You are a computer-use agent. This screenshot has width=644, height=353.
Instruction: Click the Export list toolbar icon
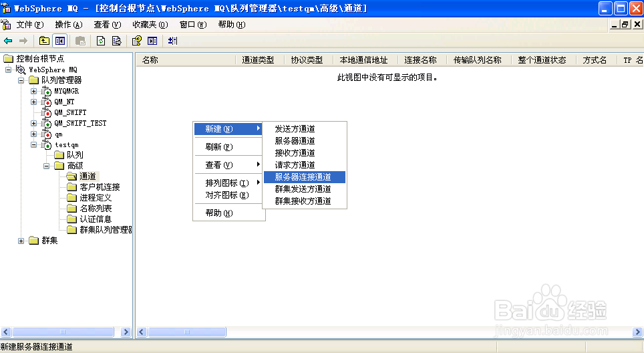(117, 41)
